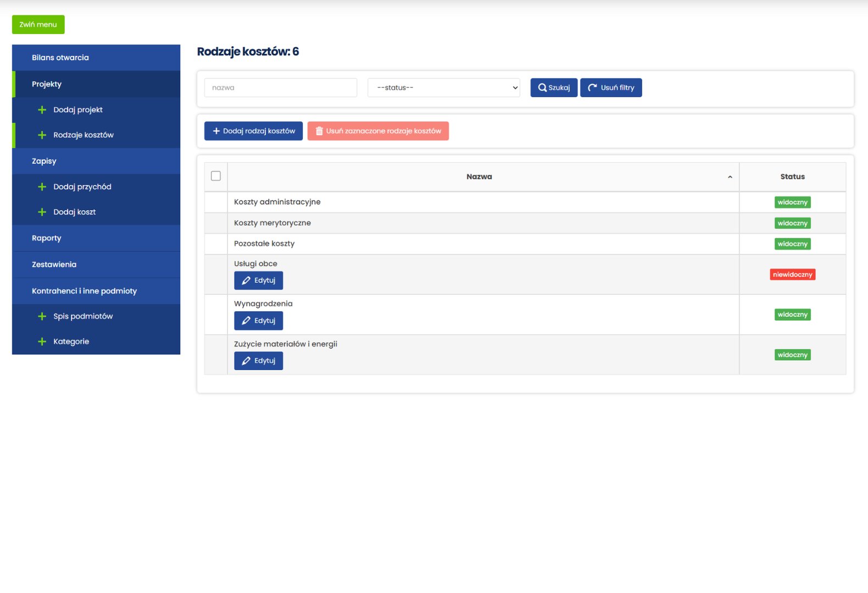Open Bilans otwarcia from the sidebar
Image resolution: width=868 pixels, height=593 pixels.
point(60,58)
